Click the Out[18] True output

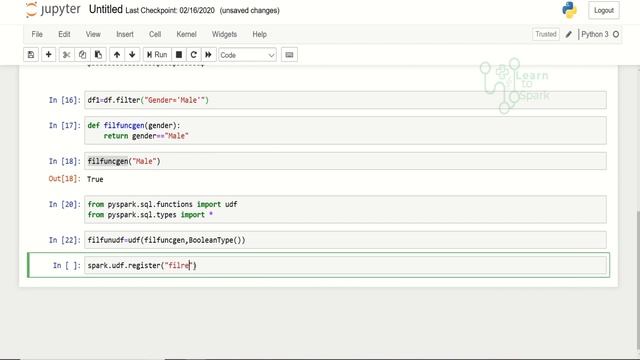point(95,179)
